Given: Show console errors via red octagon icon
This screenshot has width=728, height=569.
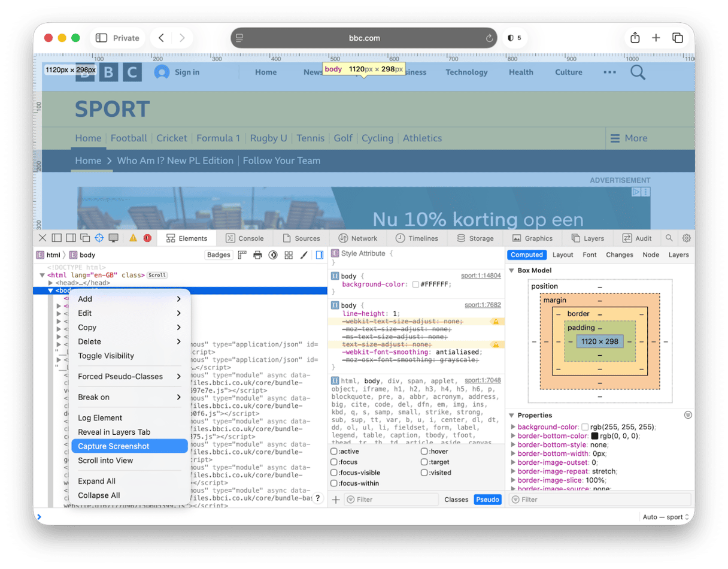Looking at the screenshot, I should tap(147, 238).
